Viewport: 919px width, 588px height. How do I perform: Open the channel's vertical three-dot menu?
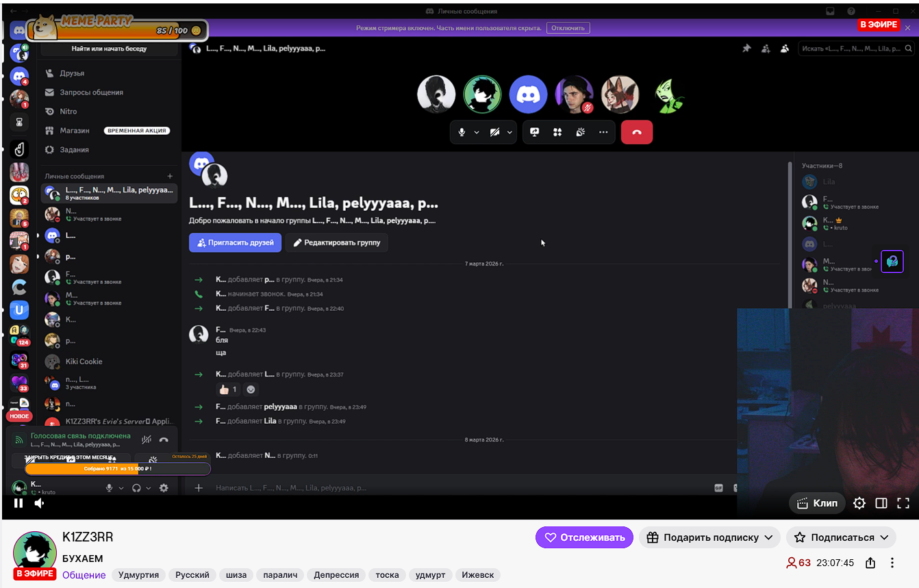892,563
